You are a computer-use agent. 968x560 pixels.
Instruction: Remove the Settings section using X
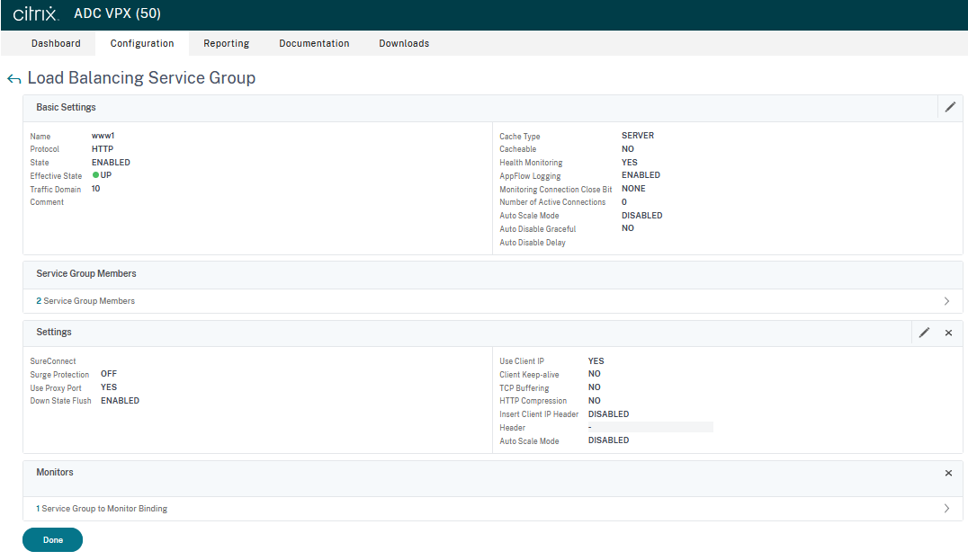click(x=948, y=333)
